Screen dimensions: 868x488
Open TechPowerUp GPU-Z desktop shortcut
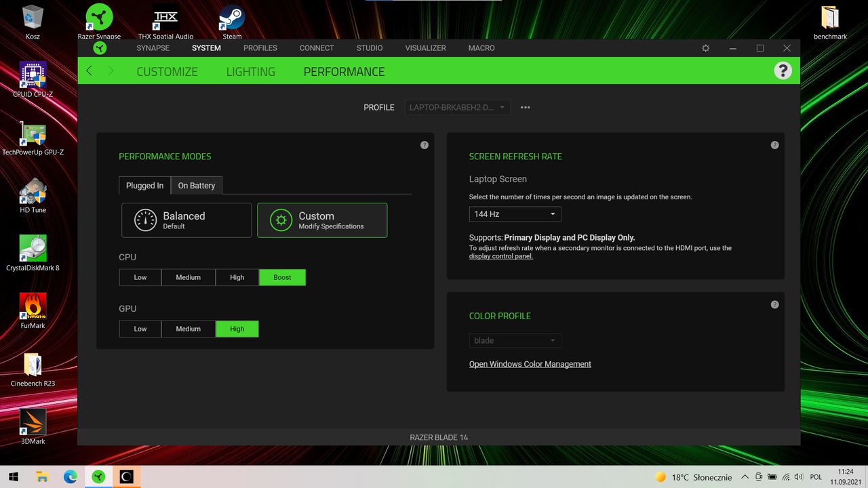point(33,138)
